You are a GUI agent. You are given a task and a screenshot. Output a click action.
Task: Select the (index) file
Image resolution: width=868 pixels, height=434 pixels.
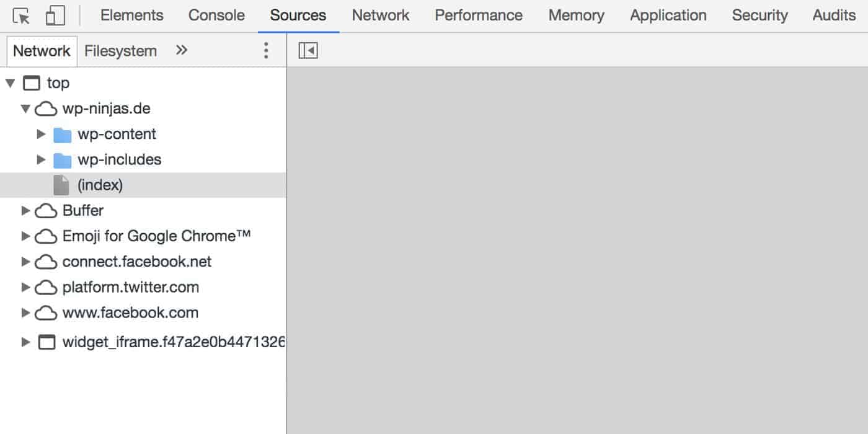[100, 185]
